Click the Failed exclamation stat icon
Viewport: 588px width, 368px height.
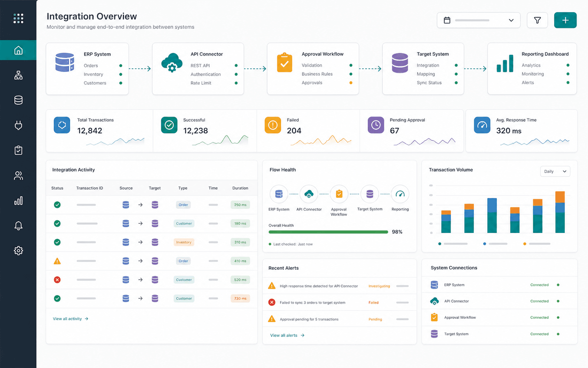point(273,125)
